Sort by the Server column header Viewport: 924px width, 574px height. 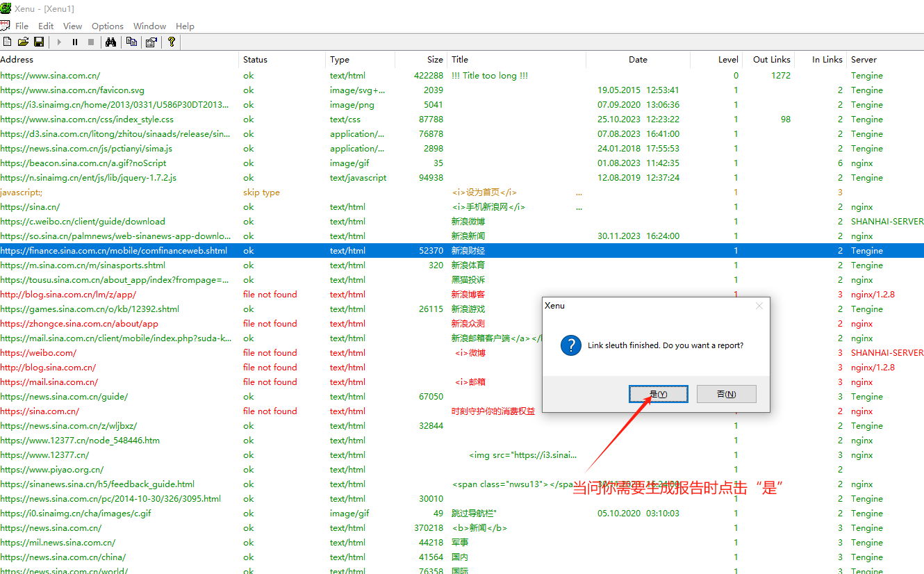point(884,60)
